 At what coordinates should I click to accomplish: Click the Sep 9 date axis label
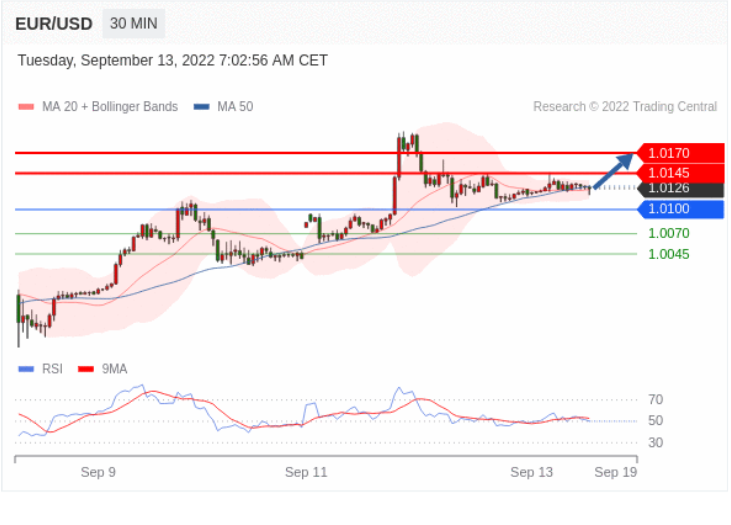point(98,472)
